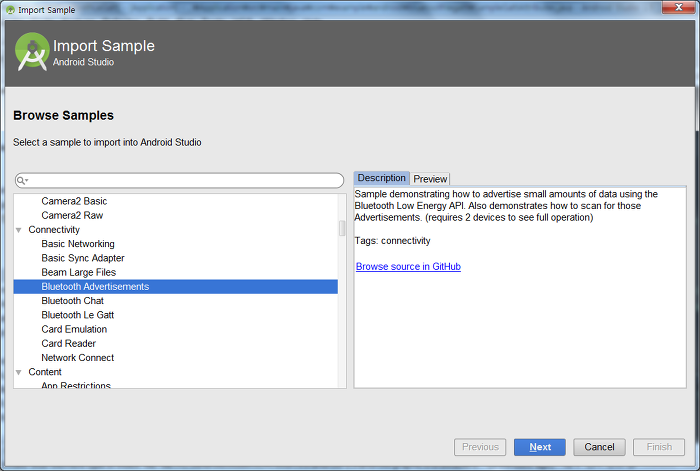Viewport: 700px width, 471px height.
Task: Click the Next button
Action: pyautogui.click(x=540, y=447)
